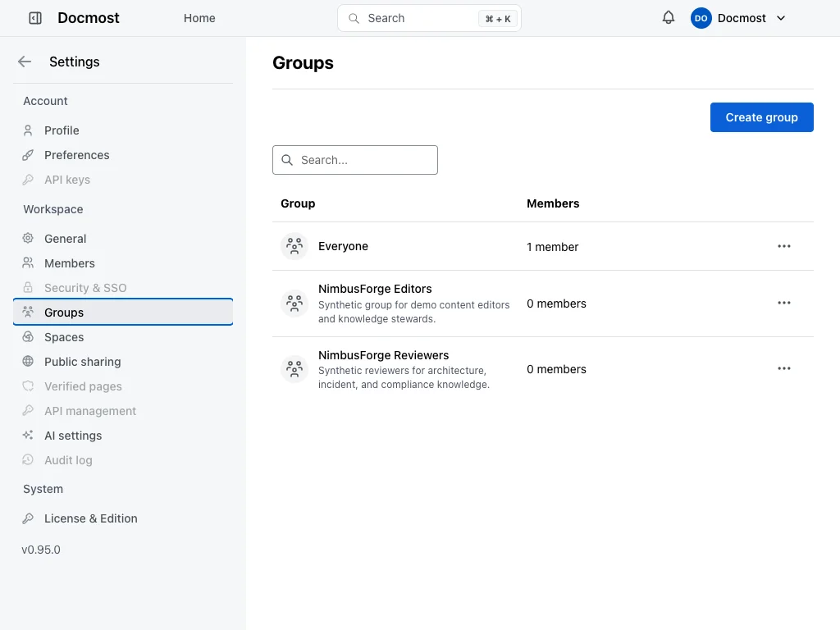Open AI settings page
The image size is (840, 630).
pos(123,436)
